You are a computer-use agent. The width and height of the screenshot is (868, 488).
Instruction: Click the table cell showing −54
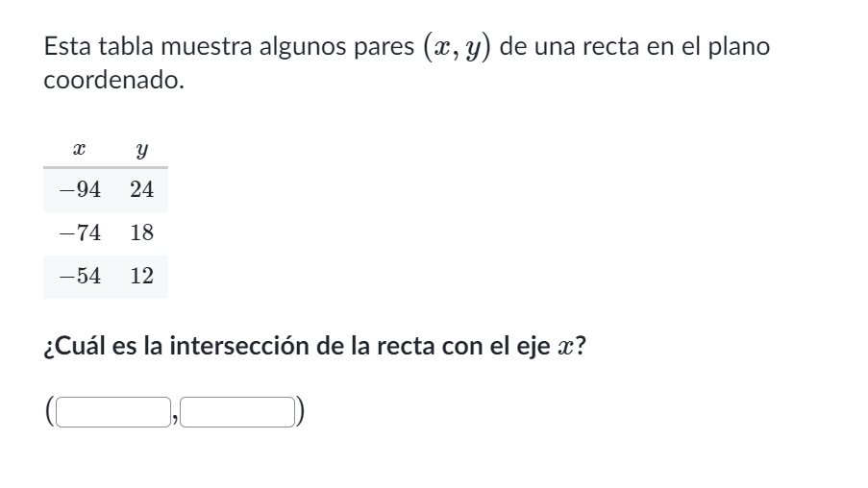(x=81, y=276)
